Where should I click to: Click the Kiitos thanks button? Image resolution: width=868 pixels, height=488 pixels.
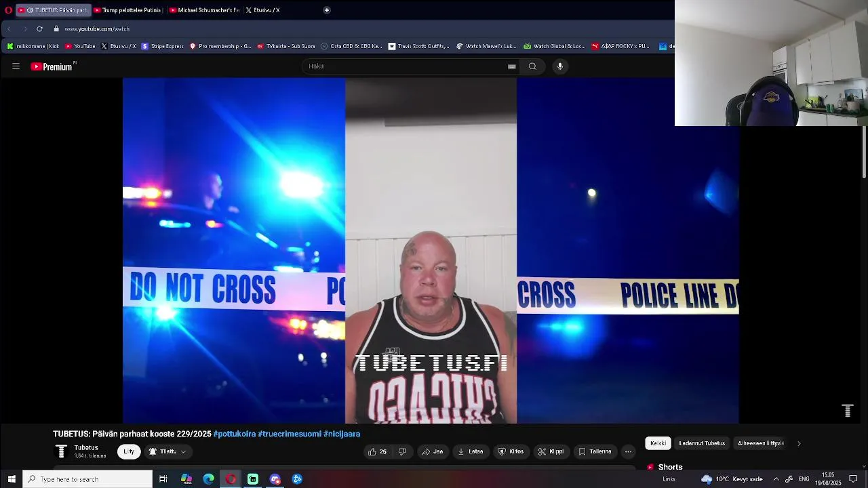pyautogui.click(x=511, y=451)
